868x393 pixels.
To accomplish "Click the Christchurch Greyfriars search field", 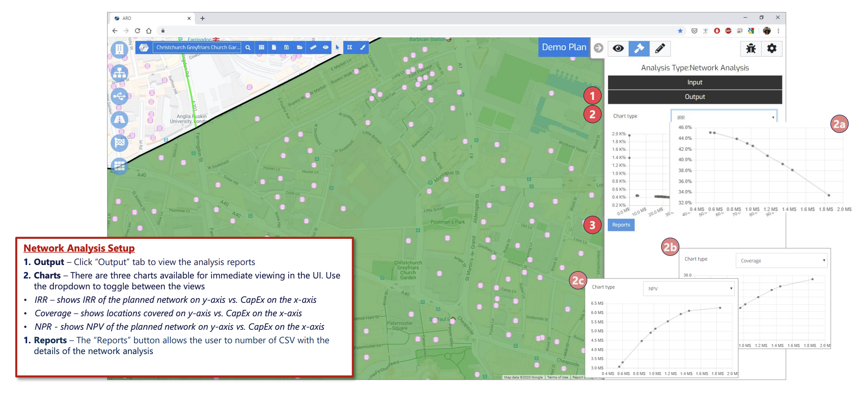I will [x=197, y=48].
